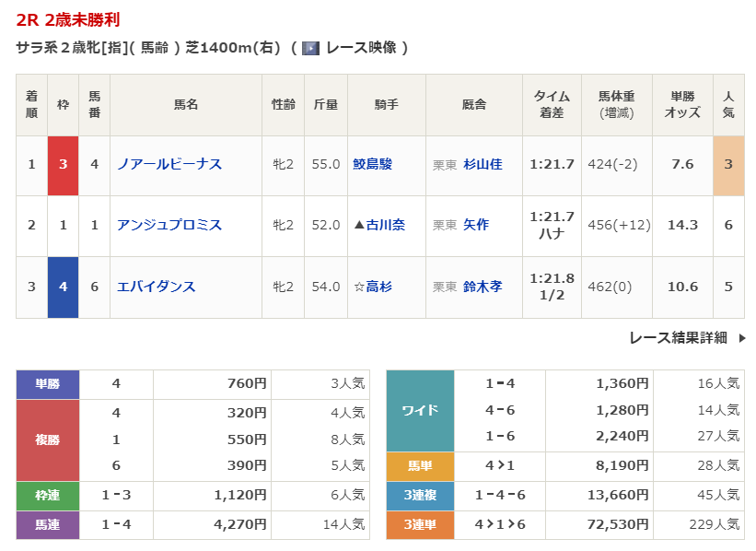Open horse page for エバイダンス
This screenshot has width=756, height=551.
(x=157, y=287)
